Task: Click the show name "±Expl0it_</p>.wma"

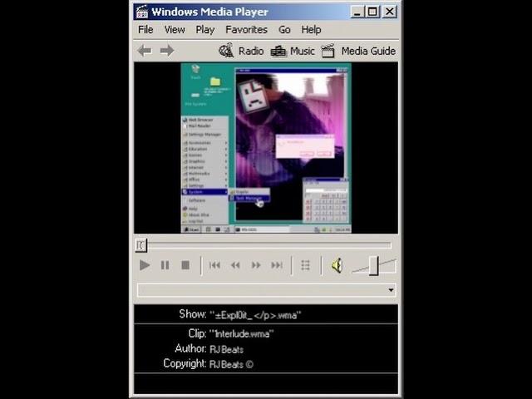Action: click(255, 315)
